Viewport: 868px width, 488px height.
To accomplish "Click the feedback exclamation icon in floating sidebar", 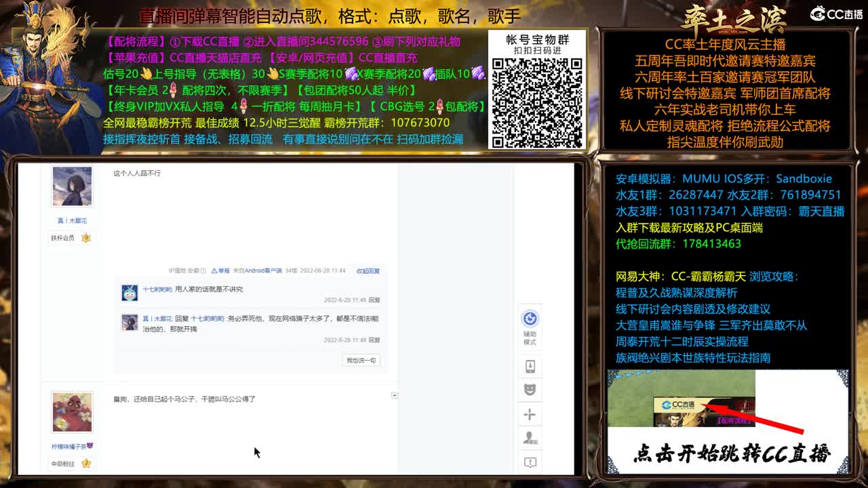I will click(x=530, y=462).
